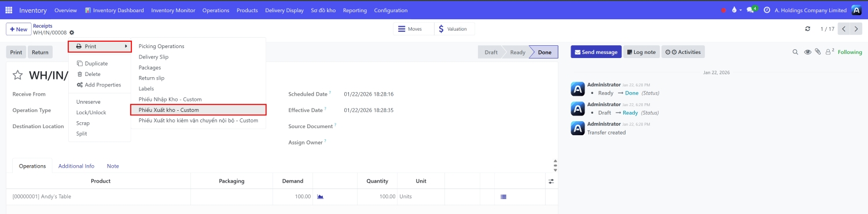868x214 pixels.
Task: Print the Delivery Slip report
Action: [x=198, y=57]
